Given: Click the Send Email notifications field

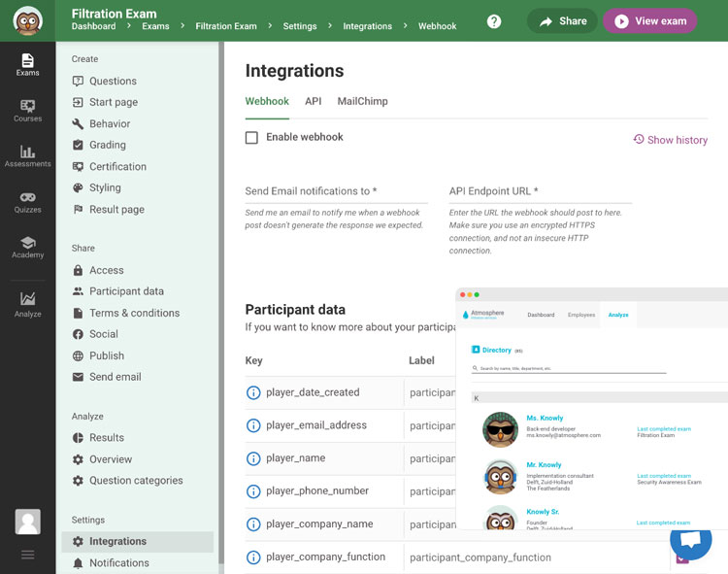Looking at the screenshot, I should coord(336,192).
